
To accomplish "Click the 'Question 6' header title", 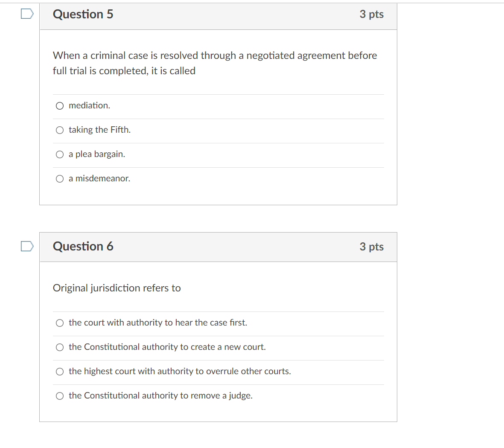I will [83, 247].
